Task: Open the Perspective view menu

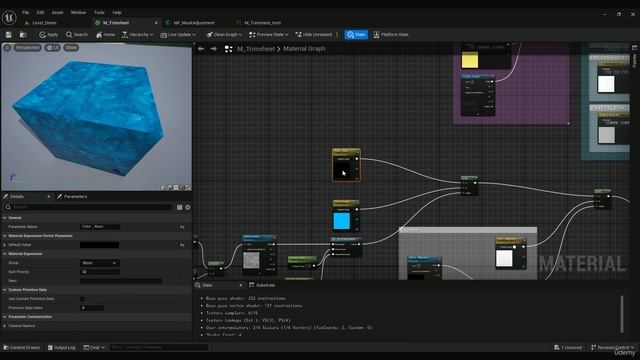Action: click(x=27, y=48)
